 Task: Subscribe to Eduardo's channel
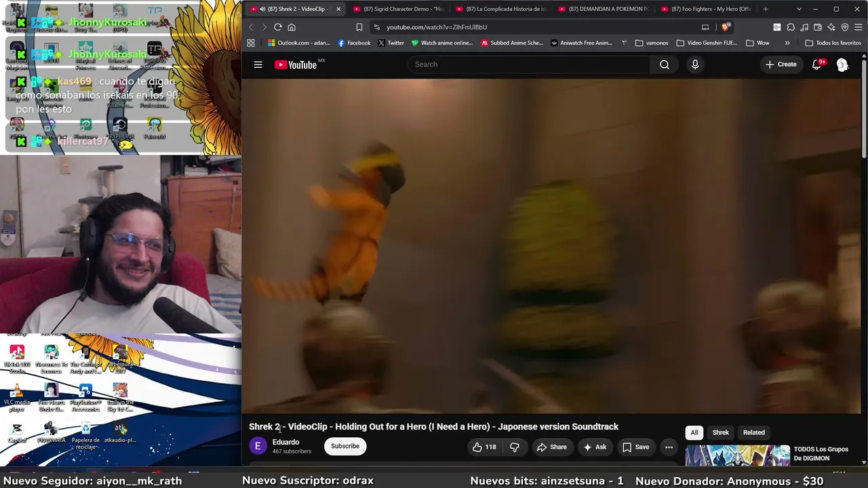pyautogui.click(x=345, y=446)
